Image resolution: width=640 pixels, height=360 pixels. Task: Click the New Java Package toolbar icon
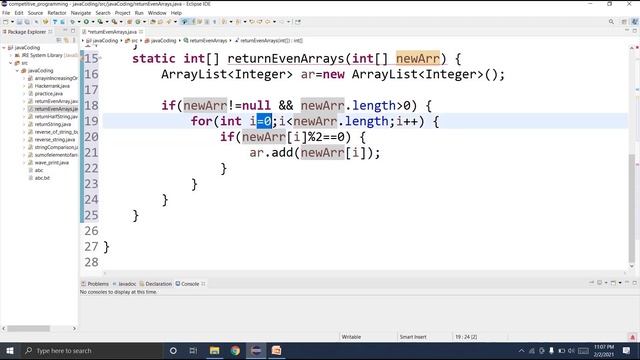click(129, 22)
